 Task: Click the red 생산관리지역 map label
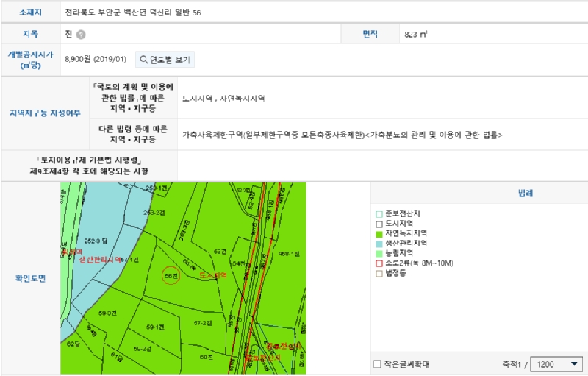click(100, 260)
